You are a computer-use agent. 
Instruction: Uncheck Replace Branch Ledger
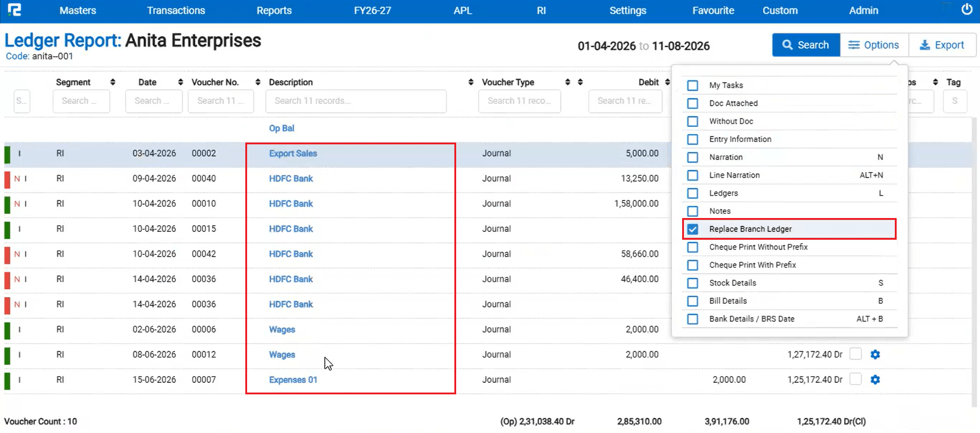coord(693,229)
